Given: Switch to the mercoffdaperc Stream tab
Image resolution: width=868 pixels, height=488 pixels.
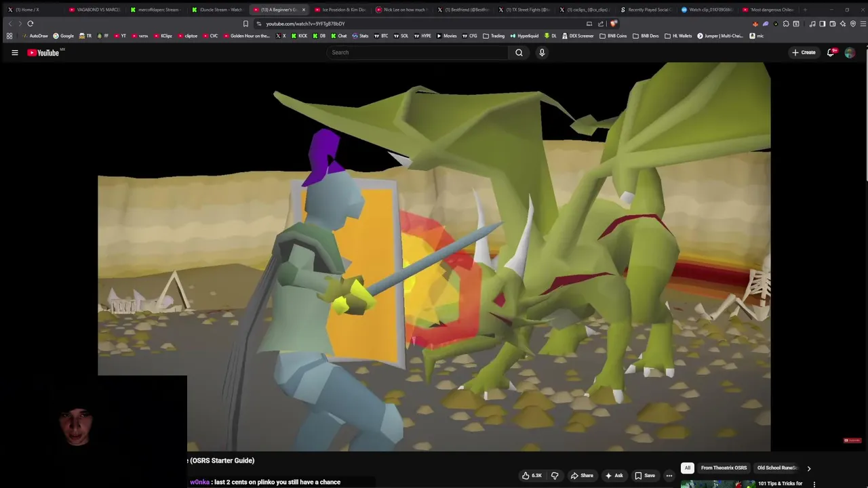Looking at the screenshot, I should 156,9.
